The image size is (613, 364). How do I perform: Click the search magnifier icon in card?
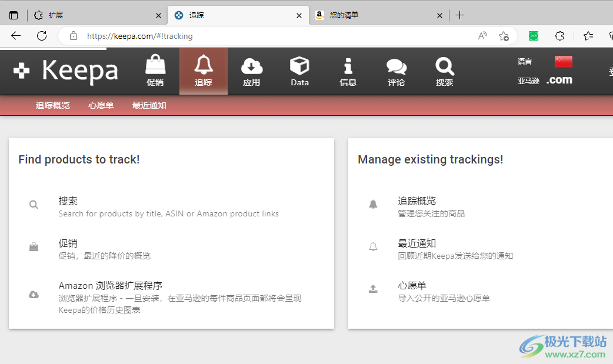[x=34, y=205]
